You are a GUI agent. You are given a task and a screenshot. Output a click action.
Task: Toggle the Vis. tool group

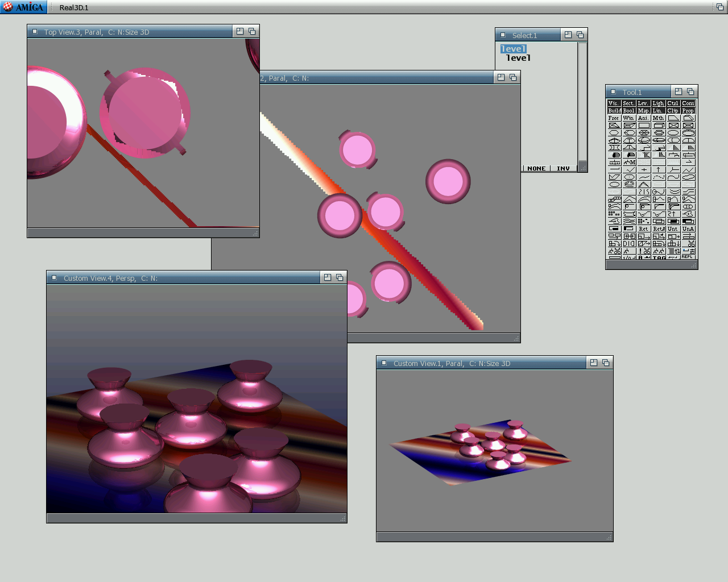(614, 103)
